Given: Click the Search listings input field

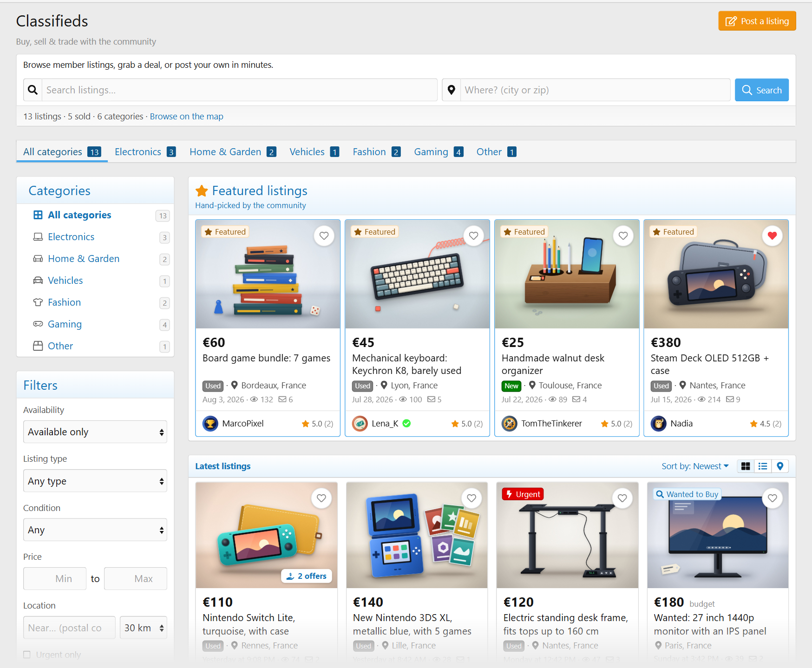Looking at the screenshot, I should click(240, 90).
